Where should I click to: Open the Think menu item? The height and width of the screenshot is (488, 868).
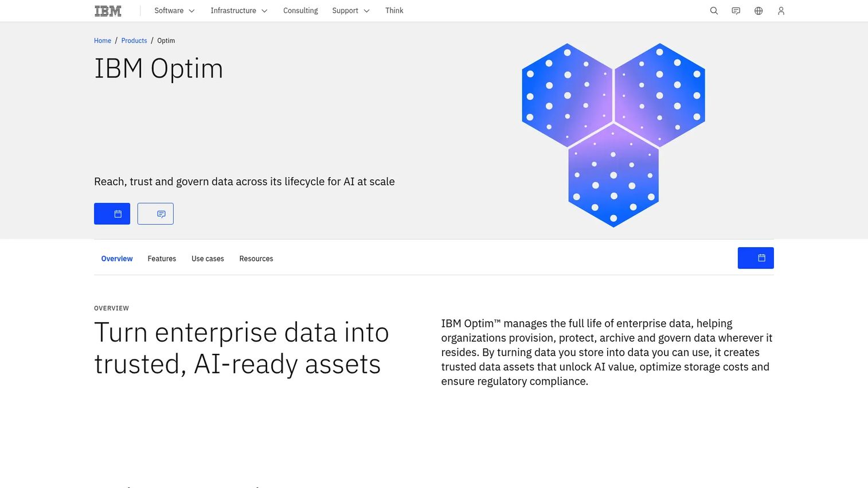(394, 11)
